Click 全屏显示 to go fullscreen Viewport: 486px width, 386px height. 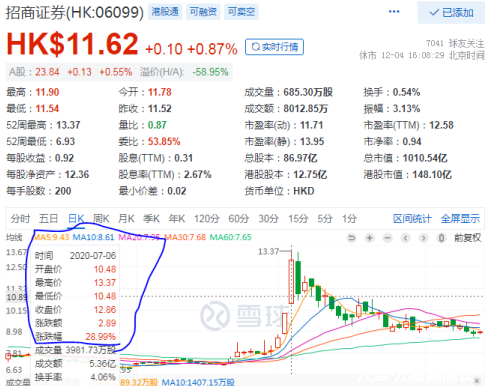[460, 219]
